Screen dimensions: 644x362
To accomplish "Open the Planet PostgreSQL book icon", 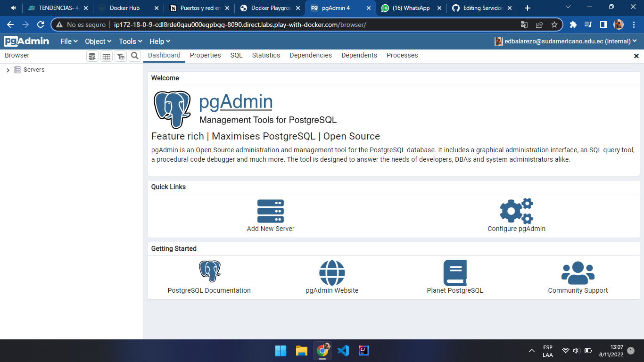I will [x=455, y=273].
